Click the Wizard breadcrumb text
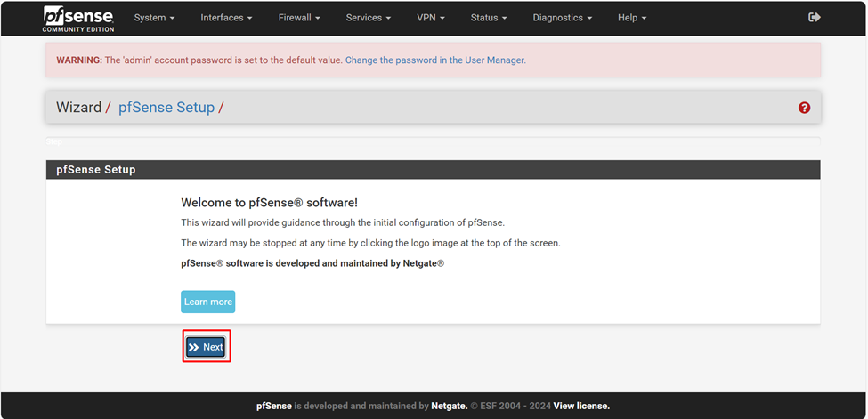The width and height of the screenshot is (868, 419). 78,108
